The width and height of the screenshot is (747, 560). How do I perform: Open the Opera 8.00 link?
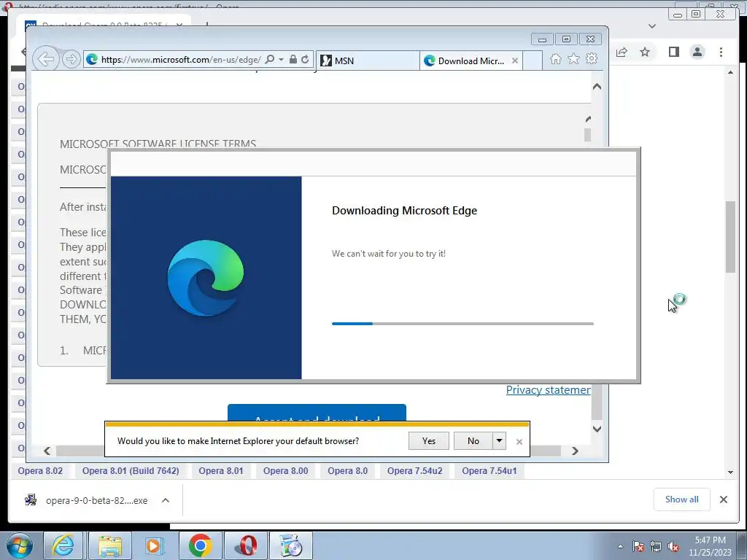coord(286,471)
